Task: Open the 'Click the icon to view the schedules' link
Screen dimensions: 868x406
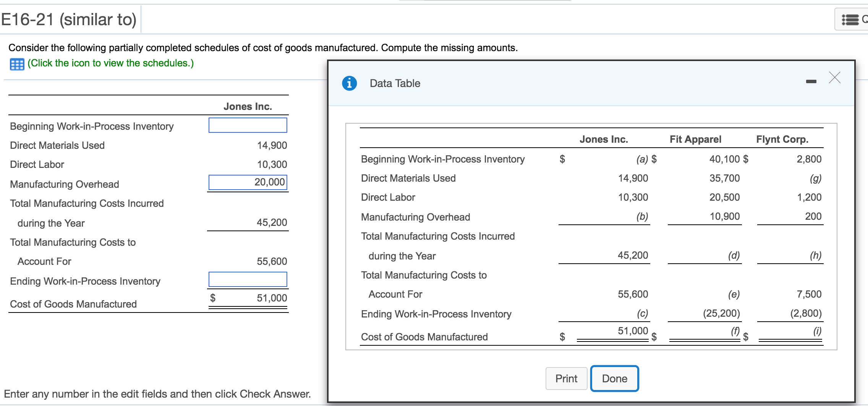Action: tap(110, 63)
